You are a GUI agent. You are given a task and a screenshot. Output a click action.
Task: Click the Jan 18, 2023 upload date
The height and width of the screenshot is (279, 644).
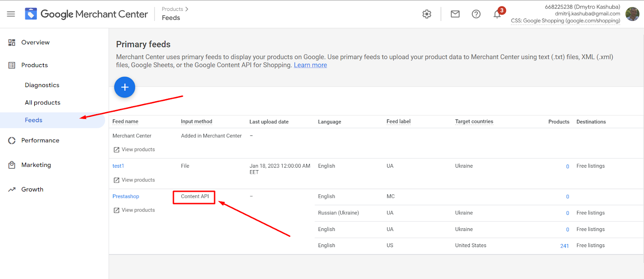click(x=280, y=169)
